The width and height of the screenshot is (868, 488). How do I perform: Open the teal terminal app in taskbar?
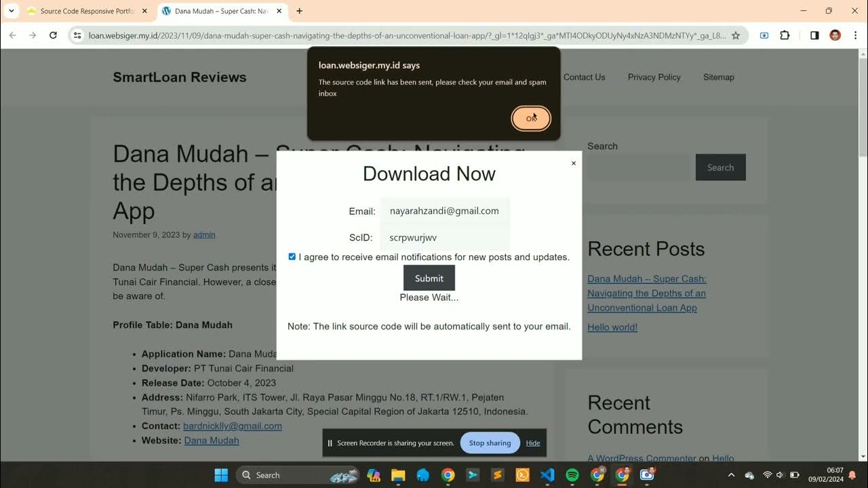(473, 475)
